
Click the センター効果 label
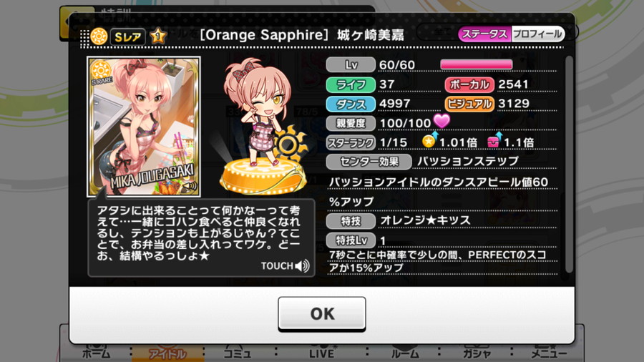[369, 162]
